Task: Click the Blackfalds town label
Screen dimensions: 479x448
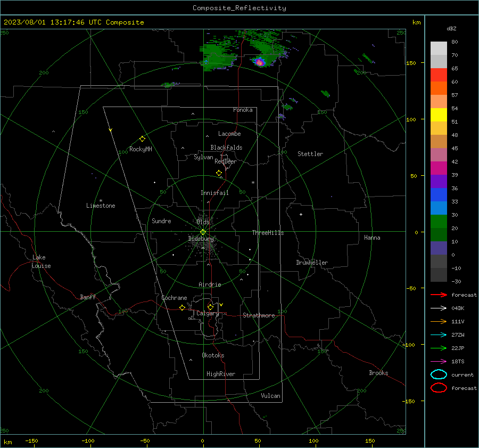Action: pyautogui.click(x=226, y=148)
